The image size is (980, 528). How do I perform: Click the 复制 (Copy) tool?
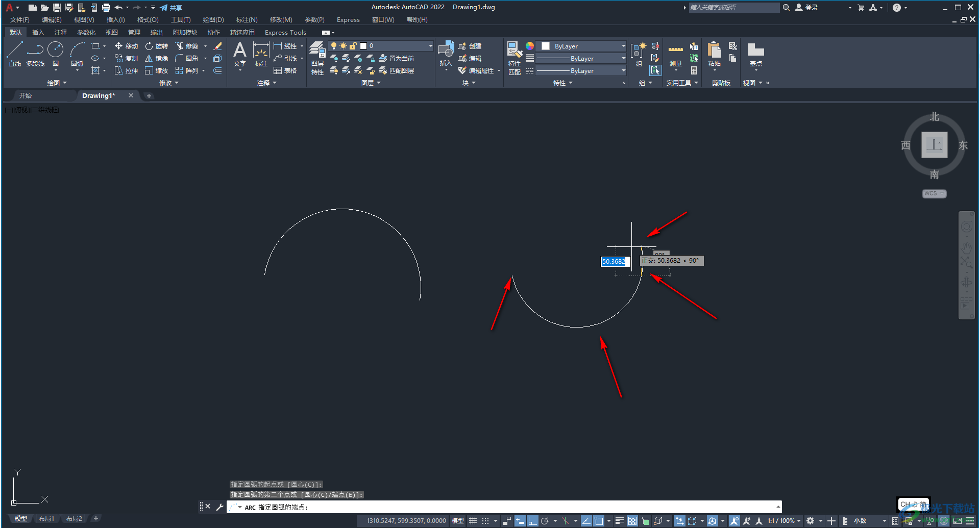click(x=126, y=58)
